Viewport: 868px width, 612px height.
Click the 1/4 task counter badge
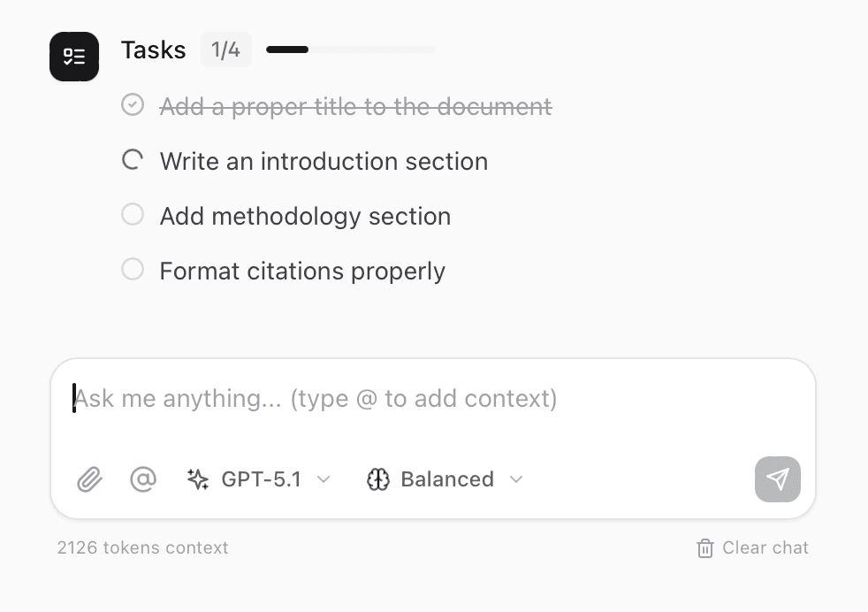(226, 50)
